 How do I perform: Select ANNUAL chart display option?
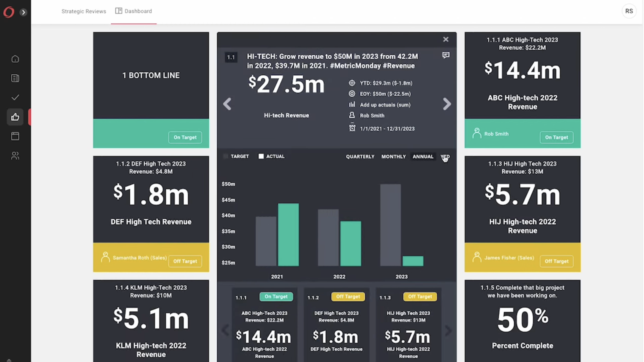422,156
